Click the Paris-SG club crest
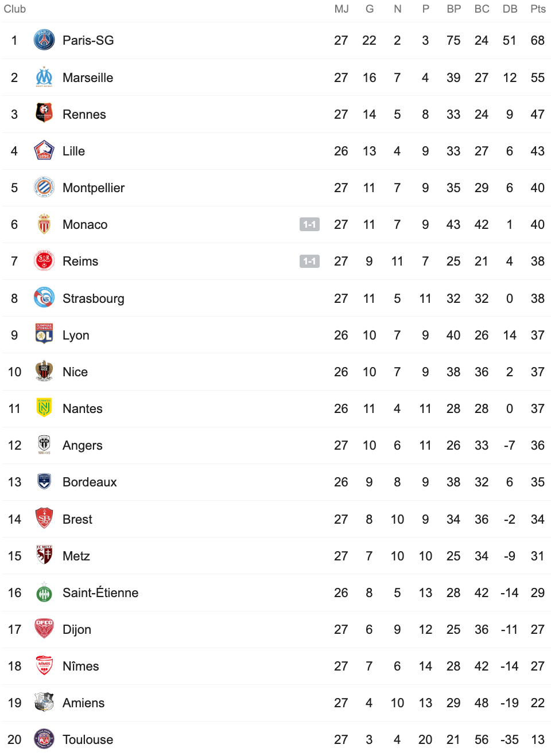This screenshot has height=756, width=551. (44, 40)
